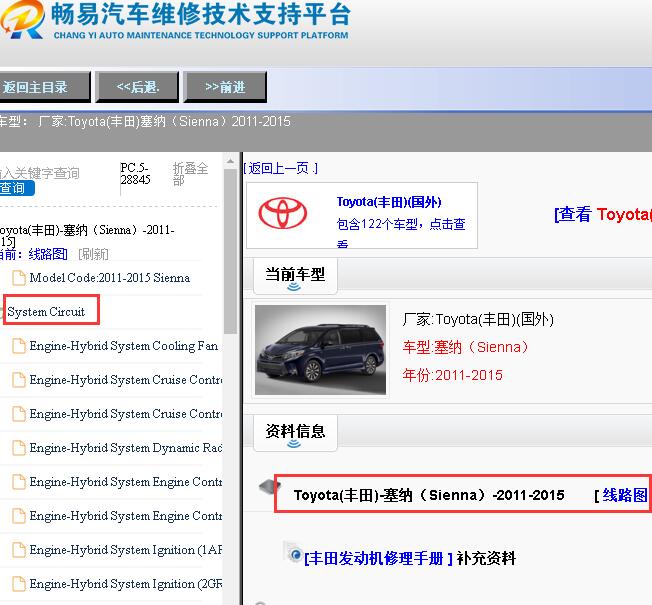Image resolution: width=652 pixels, height=605 pixels.
Task: Click document icon beside Ignition (1AR entry
Action: (19, 550)
